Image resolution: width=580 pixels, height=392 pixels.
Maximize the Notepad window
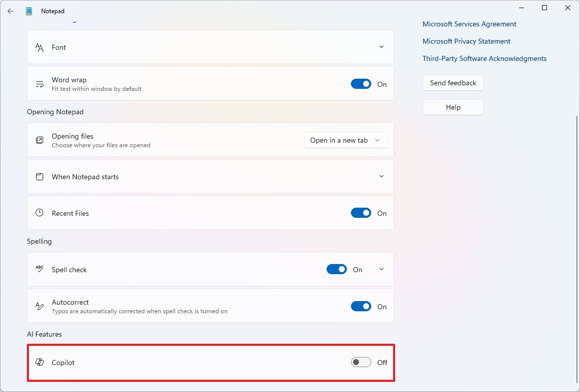tap(544, 8)
